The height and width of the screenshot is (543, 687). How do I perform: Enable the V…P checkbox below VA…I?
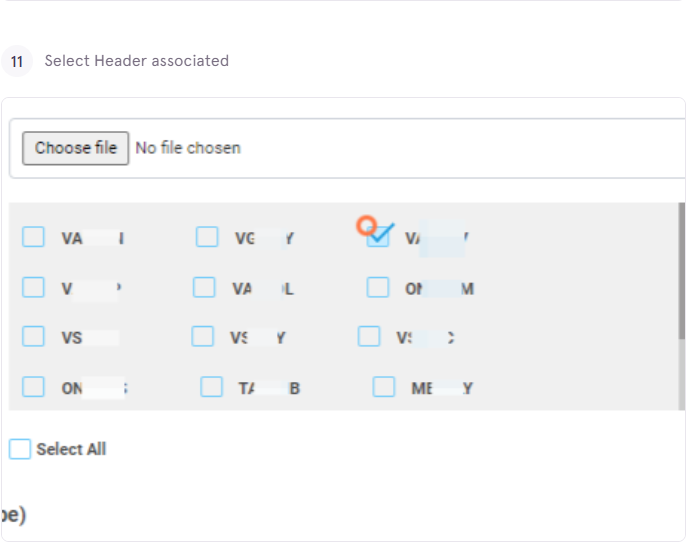point(33,287)
